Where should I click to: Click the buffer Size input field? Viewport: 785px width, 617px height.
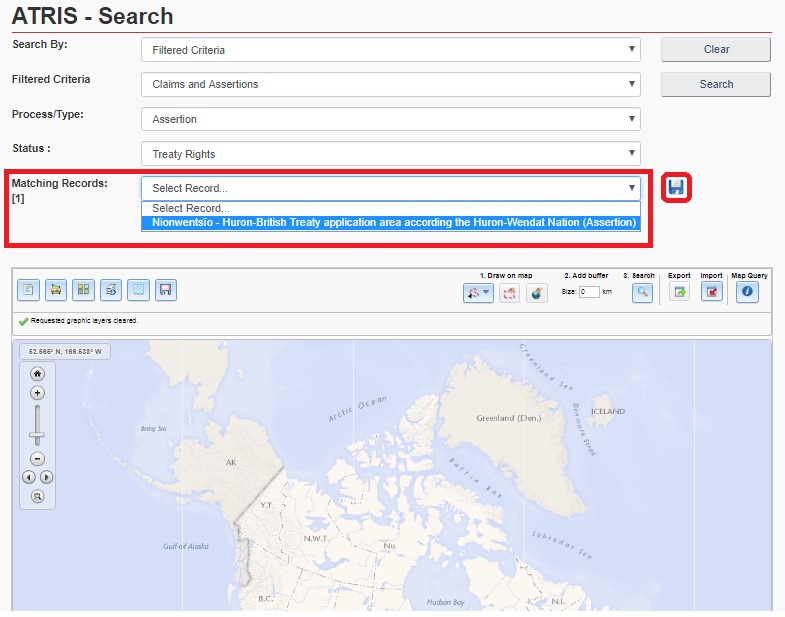(589, 292)
